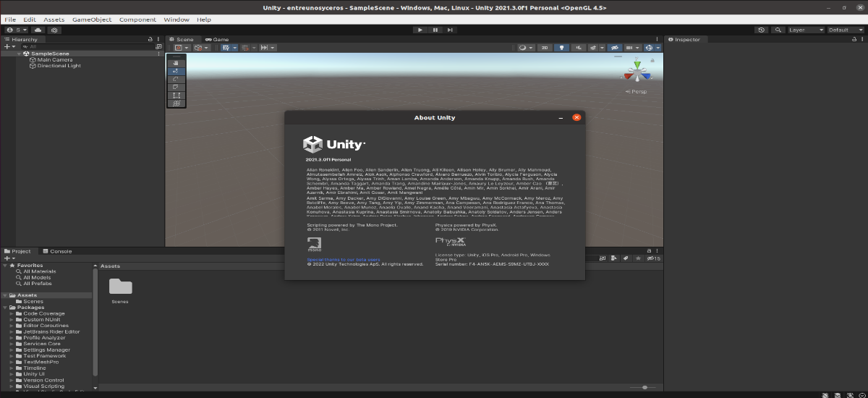
Task: Click Play button
Action: coord(421,30)
